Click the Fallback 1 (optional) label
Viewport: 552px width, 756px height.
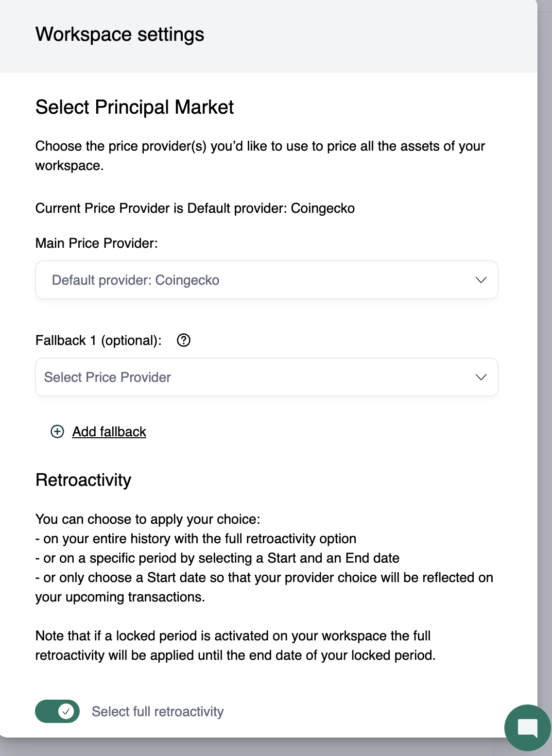click(99, 340)
